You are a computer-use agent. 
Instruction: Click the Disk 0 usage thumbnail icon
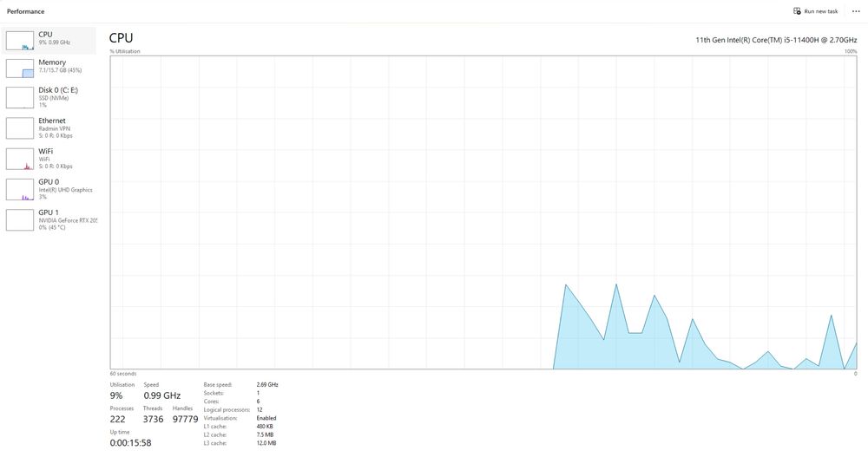[20, 97]
